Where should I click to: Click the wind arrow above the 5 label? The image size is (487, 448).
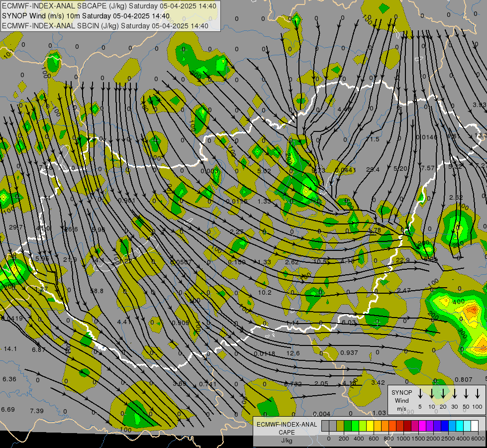[420, 394]
